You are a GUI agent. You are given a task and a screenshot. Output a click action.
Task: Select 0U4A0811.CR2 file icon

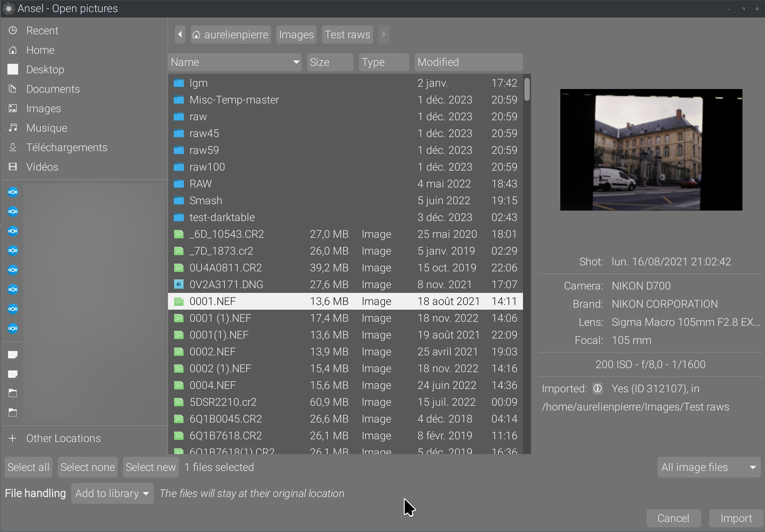pos(179,268)
